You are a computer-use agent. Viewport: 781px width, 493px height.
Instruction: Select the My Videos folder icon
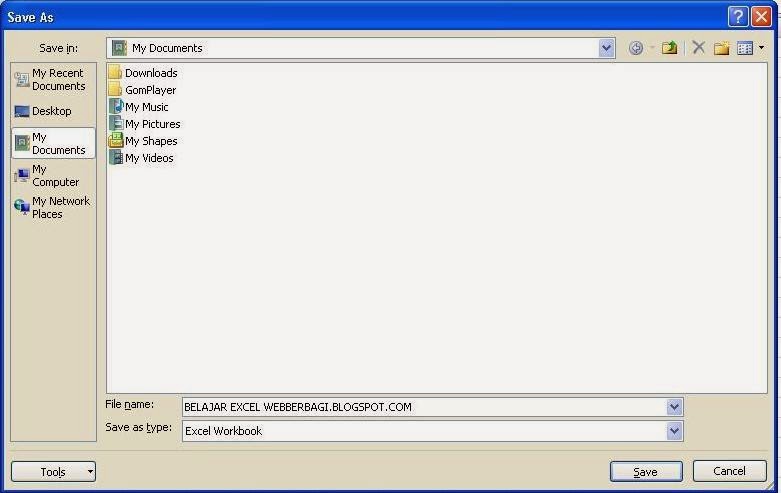[x=115, y=157]
